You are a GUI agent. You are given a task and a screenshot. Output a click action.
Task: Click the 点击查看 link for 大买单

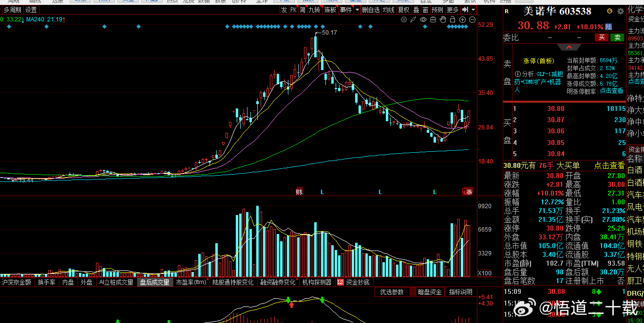(609, 166)
